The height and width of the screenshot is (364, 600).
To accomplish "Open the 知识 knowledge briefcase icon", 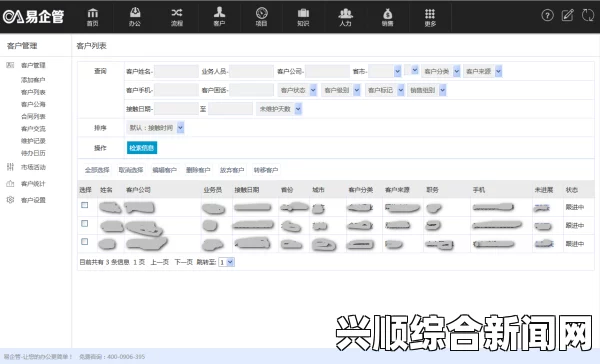I will 303,17.
